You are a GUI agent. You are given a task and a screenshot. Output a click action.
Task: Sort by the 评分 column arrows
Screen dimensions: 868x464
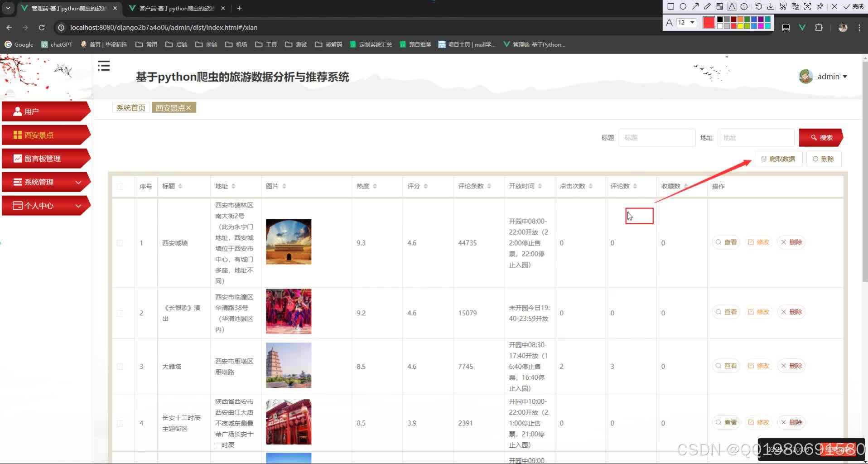(425, 186)
